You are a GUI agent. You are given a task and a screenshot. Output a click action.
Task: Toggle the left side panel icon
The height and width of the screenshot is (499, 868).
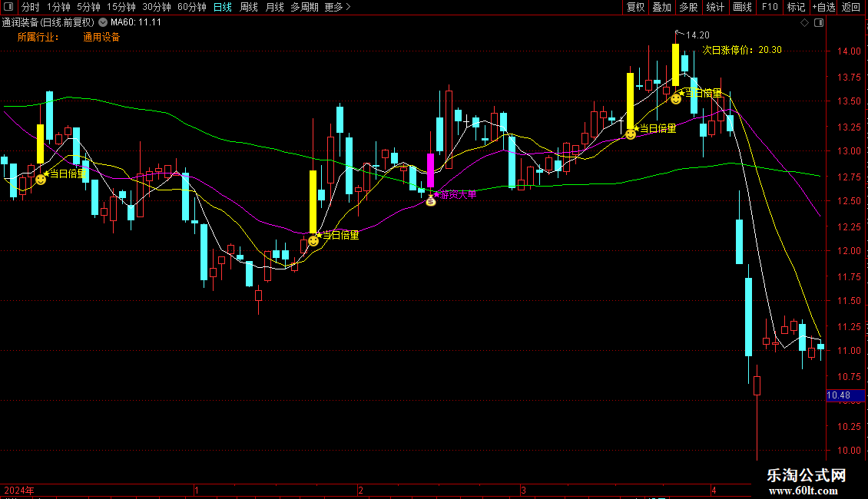[8, 7]
